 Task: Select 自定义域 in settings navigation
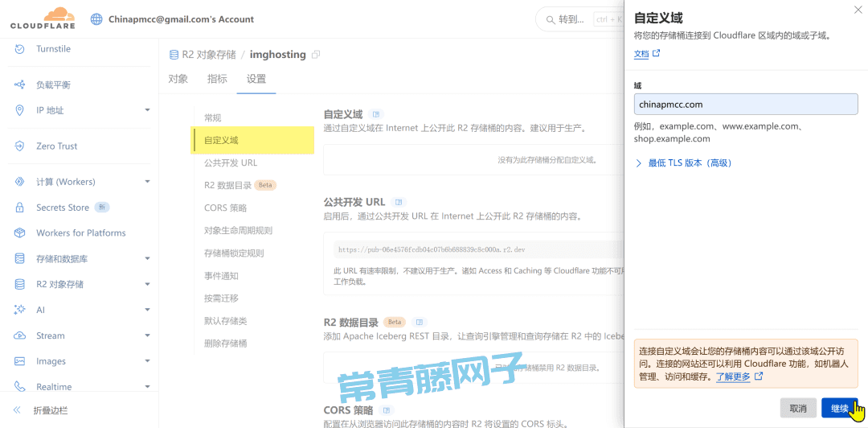tap(253, 140)
